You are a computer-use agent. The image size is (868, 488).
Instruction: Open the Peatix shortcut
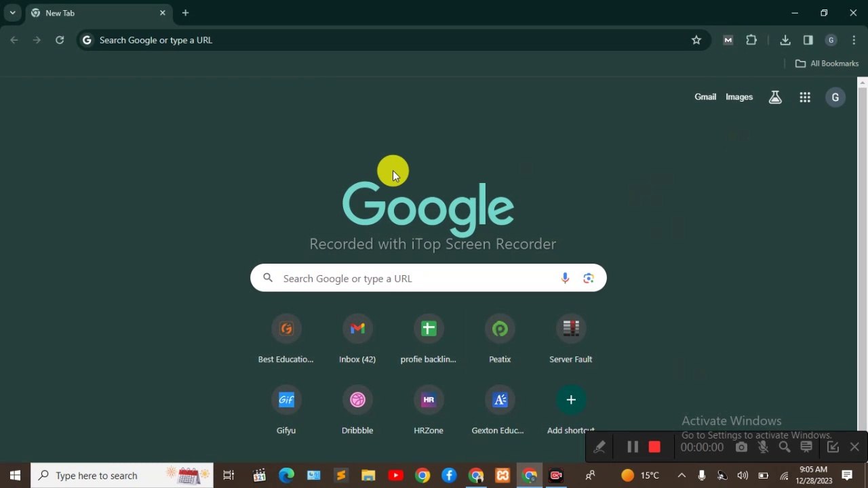click(500, 340)
